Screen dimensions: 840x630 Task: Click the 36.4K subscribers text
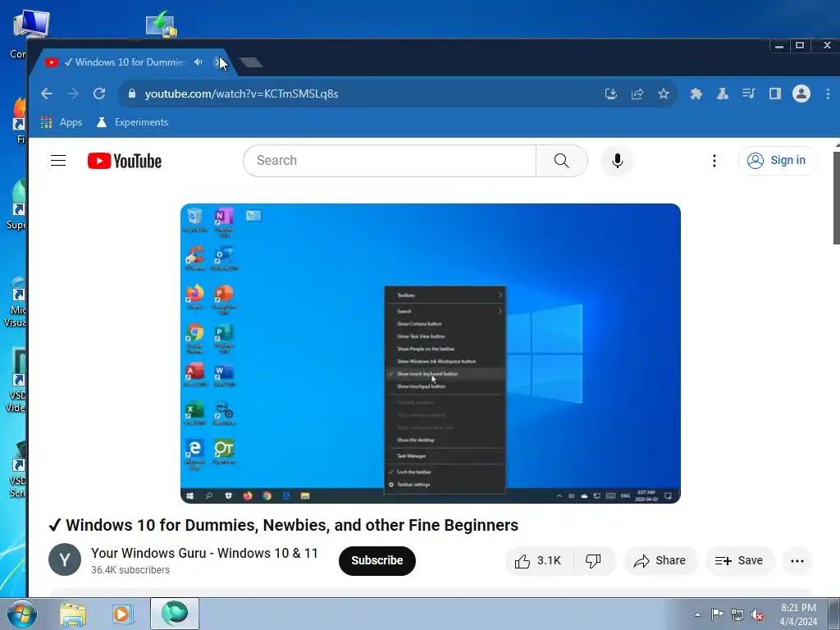[130, 570]
